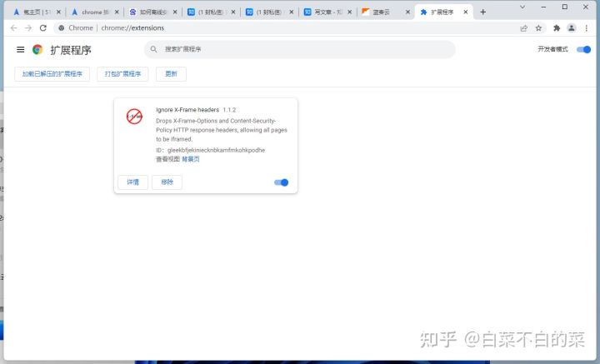This screenshot has width=600, height=364.
Task: Open 详情 for Ignore X-Frame headers
Action: [x=132, y=182]
